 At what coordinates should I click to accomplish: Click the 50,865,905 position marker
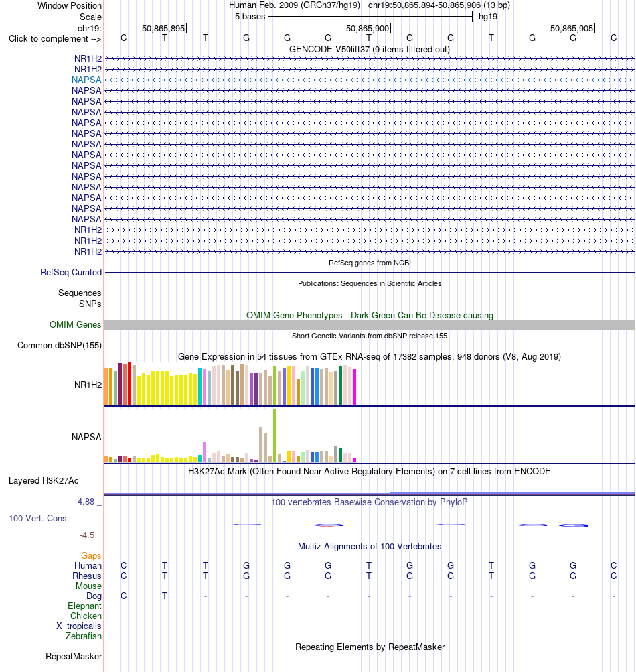pos(572,28)
